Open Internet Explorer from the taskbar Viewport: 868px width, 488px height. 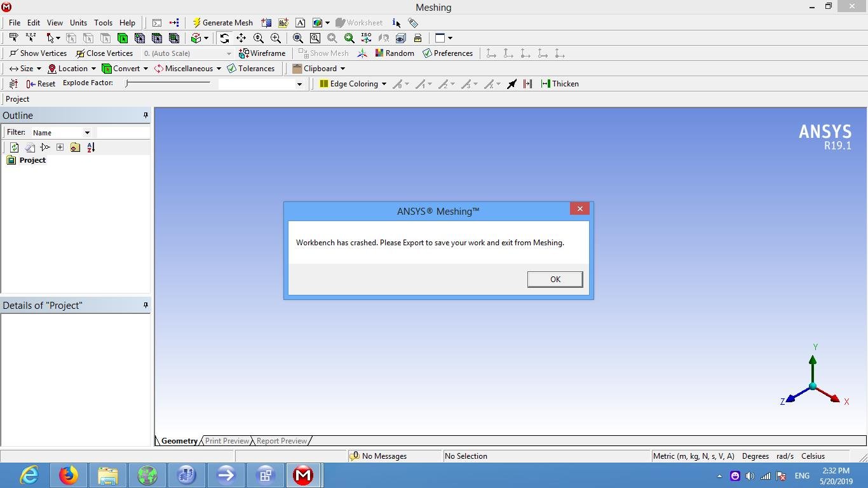(x=29, y=475)
